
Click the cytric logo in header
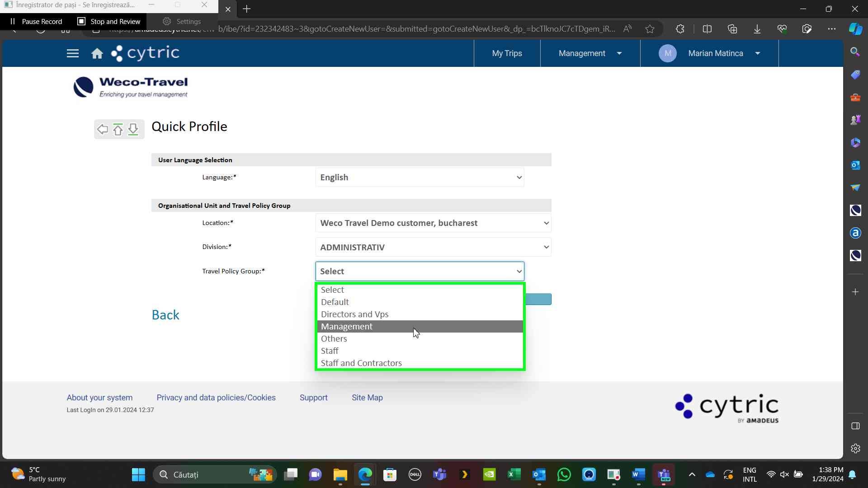pos(145,53)
